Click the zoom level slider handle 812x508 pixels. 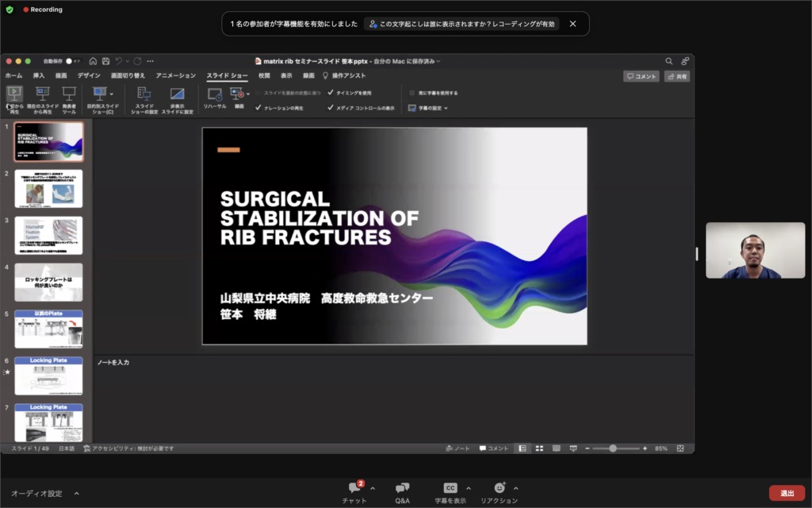coord(613,448)
